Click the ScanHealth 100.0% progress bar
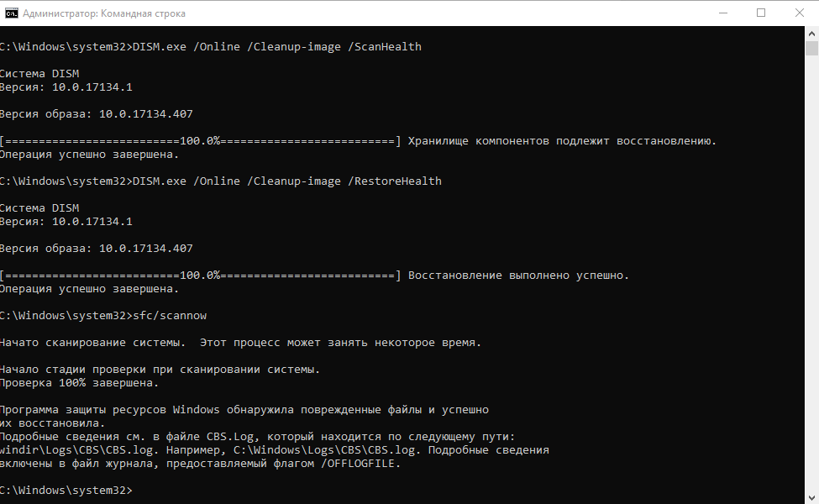Viewport: 819px width, 504px height. (x=200, y=141)
